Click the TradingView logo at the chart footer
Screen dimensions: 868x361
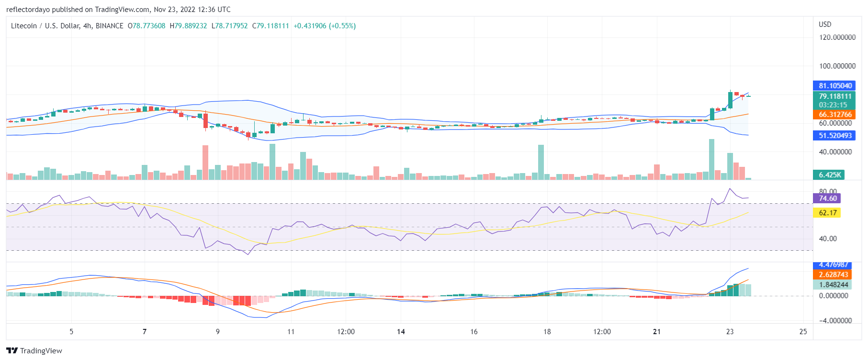[x=34, y=350]
